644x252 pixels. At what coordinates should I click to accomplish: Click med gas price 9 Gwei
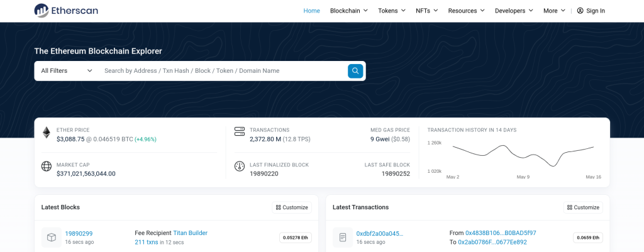[380, 139]
